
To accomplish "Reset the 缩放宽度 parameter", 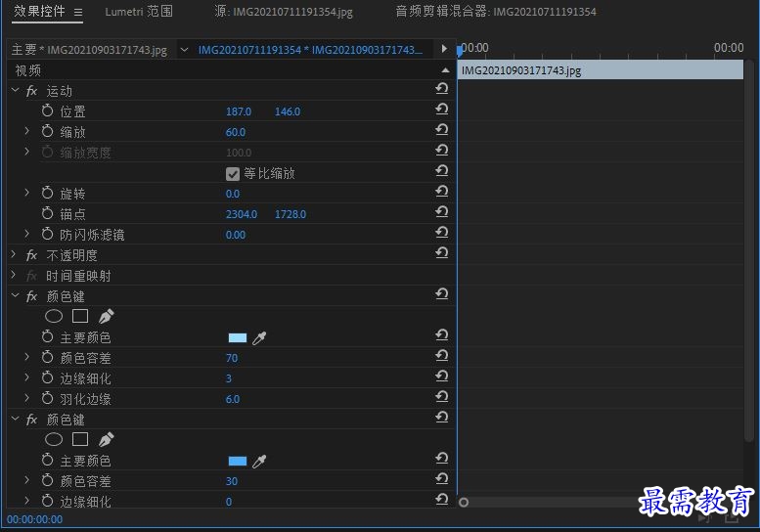I will tap(441, 151).
